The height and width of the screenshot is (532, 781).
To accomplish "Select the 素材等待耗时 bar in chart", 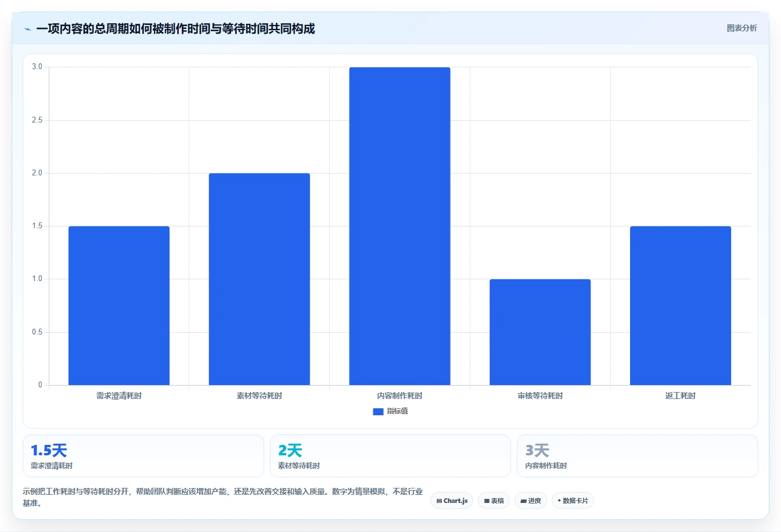I will [260, 279].
